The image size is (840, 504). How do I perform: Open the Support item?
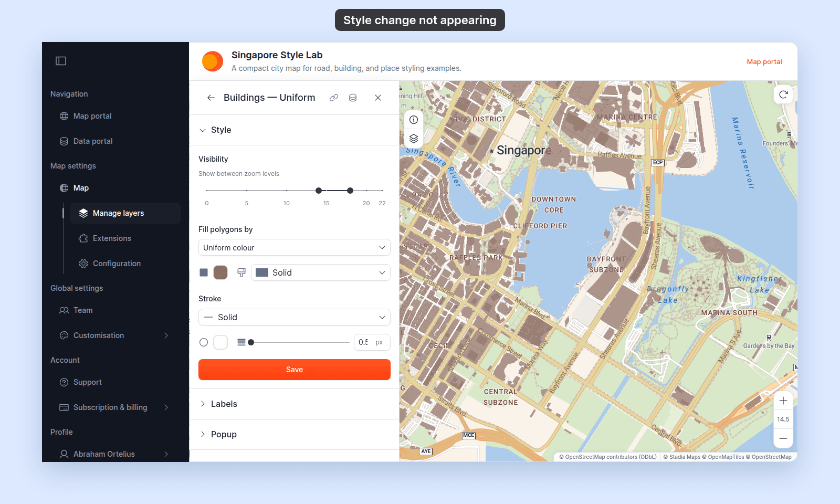pos(114,382)
